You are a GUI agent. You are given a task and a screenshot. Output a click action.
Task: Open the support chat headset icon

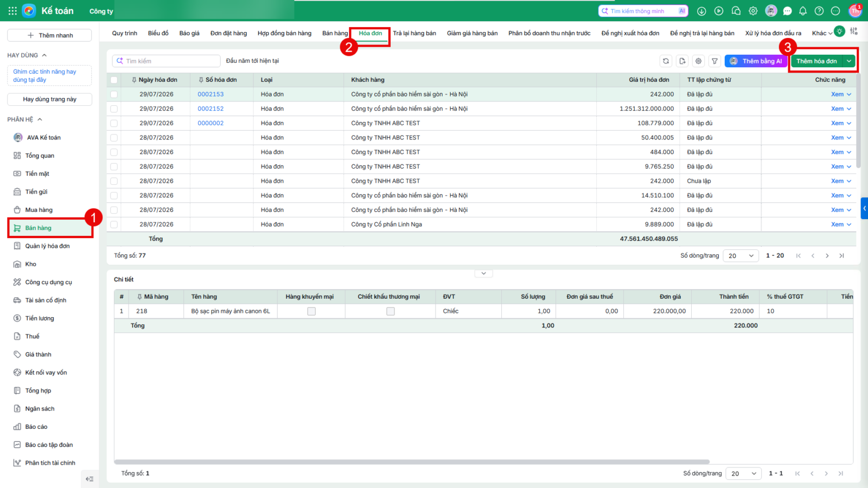pyautogui.click(x=736, y=11)
